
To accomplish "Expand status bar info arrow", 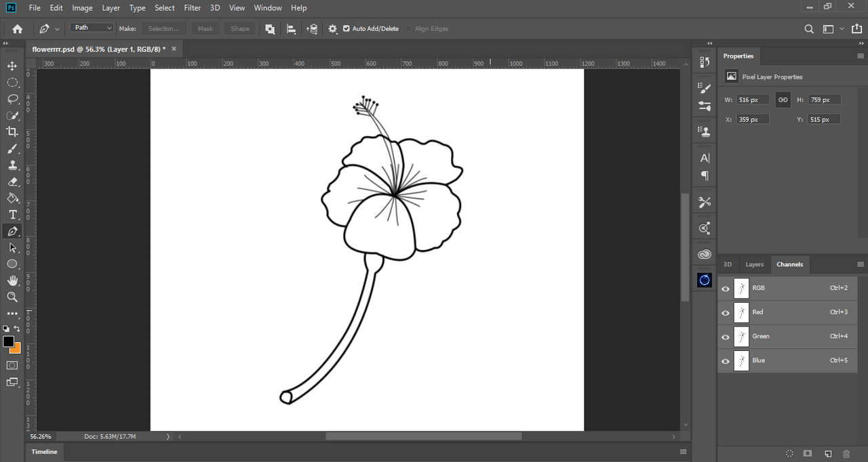I will click(168, 437).
